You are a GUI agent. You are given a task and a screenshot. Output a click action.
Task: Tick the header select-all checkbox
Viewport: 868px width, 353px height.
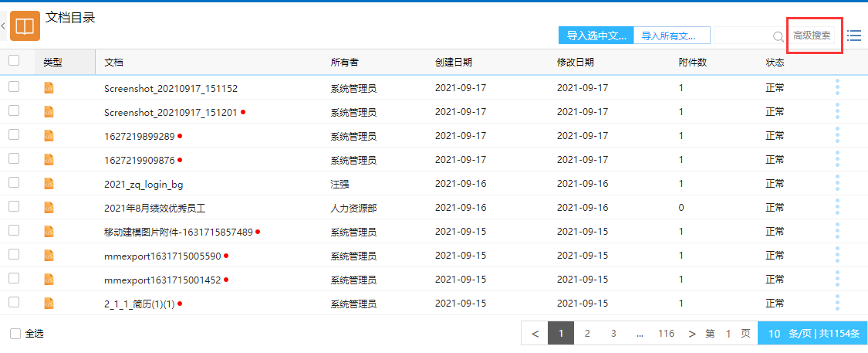pos(14,61)
